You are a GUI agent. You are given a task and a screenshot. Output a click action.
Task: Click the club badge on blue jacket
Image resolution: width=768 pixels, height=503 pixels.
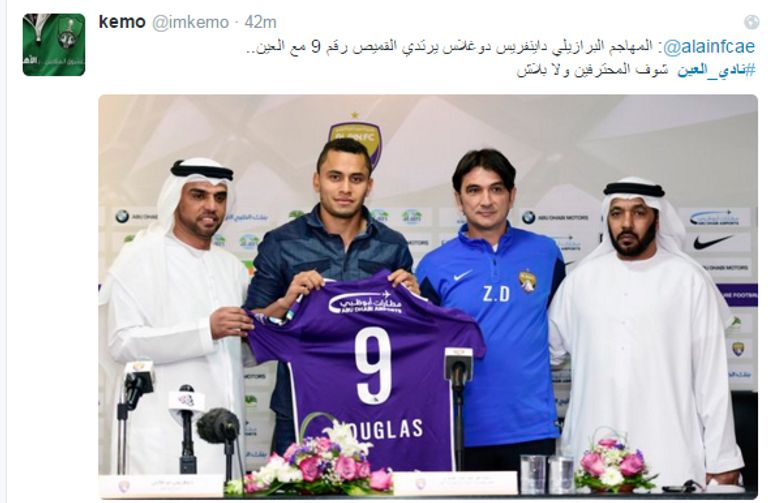coord(527,282)
